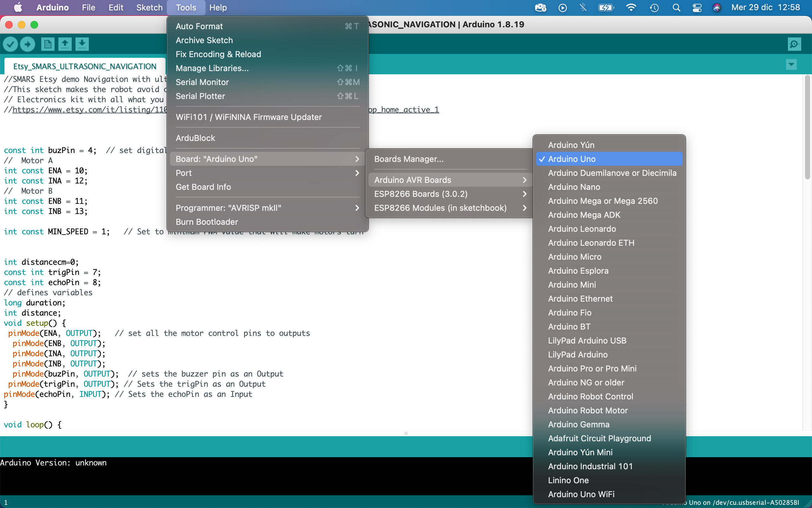This screenshot has height=508, width=812.
Task: Select the checked Arduino Uno board
Action: pos(609,159)
